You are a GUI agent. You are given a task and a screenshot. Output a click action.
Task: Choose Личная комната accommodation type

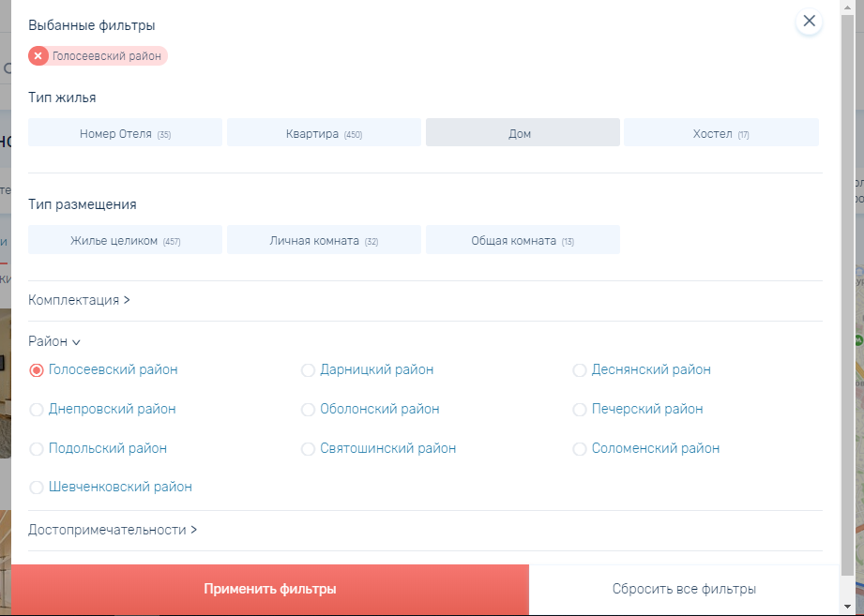point(324,240)
